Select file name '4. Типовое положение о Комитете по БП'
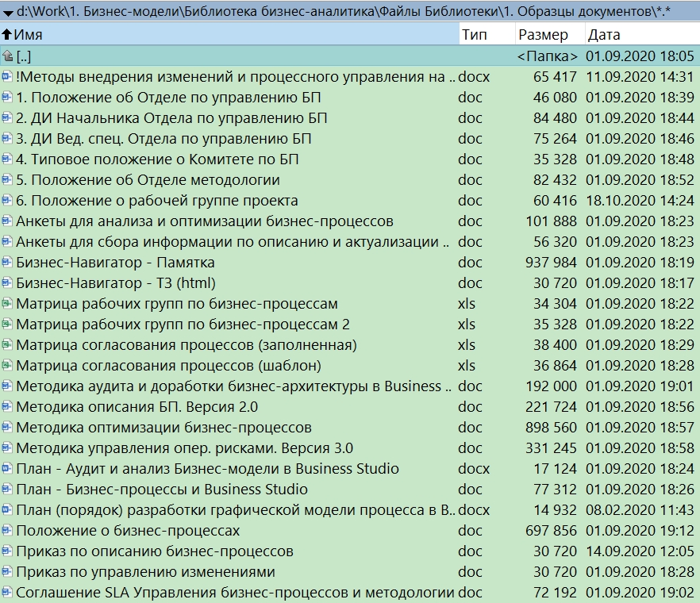This screenshot has width=700, height=603. [157, 159]
